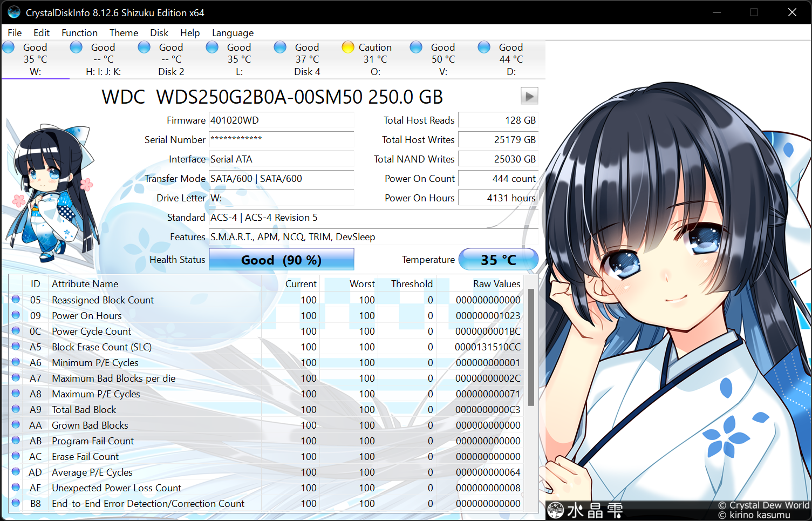Viewport: 812px width, 521px height.
Task: Click status icon for Power Cycle Count
Action: [16, 330]
